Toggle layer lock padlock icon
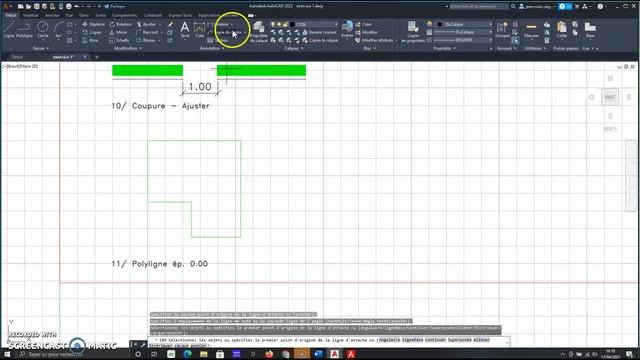640x360 pixels. click(x=285, y=24)
